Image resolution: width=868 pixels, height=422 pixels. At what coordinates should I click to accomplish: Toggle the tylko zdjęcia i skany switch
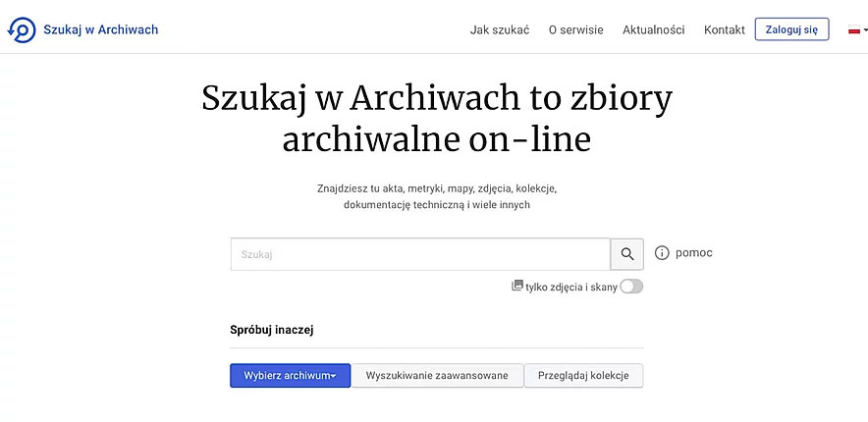631,287
